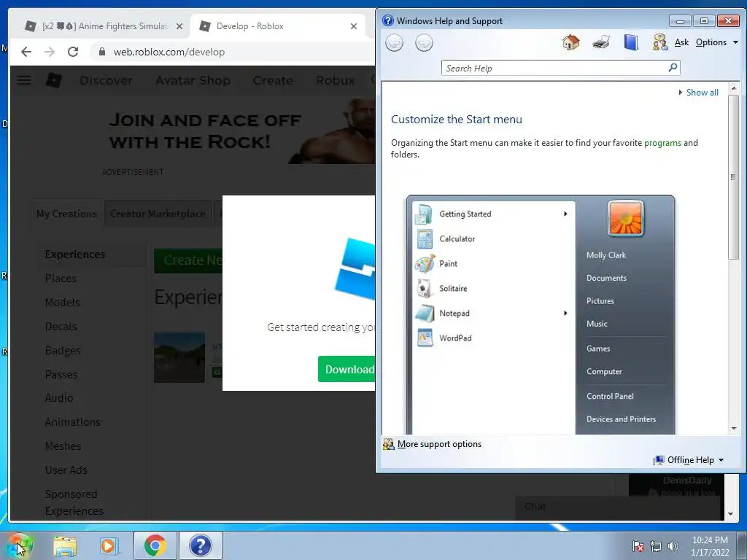Click More support options link
This screenshot has width=747, height=560.
[439, 444]
